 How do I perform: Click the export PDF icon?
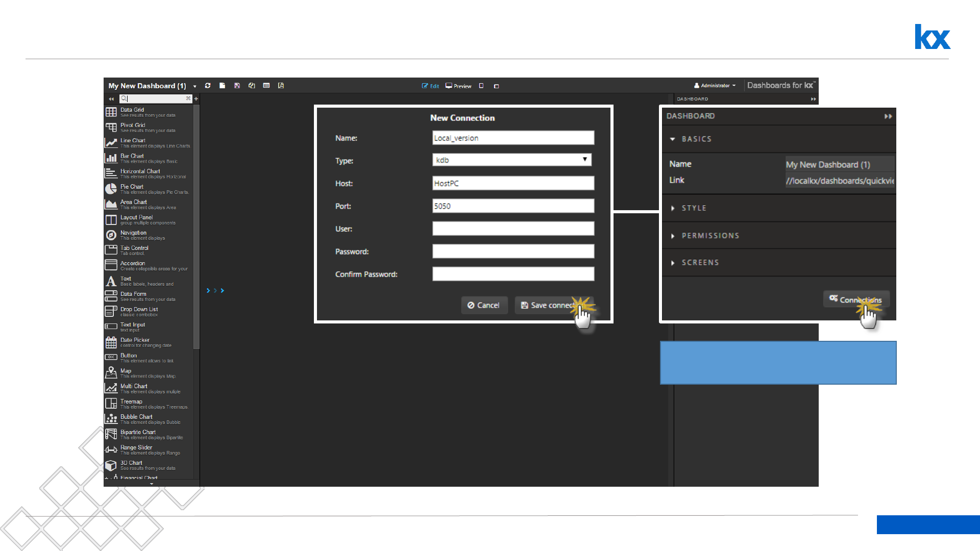pyautogui.click(x=281, y=86)
